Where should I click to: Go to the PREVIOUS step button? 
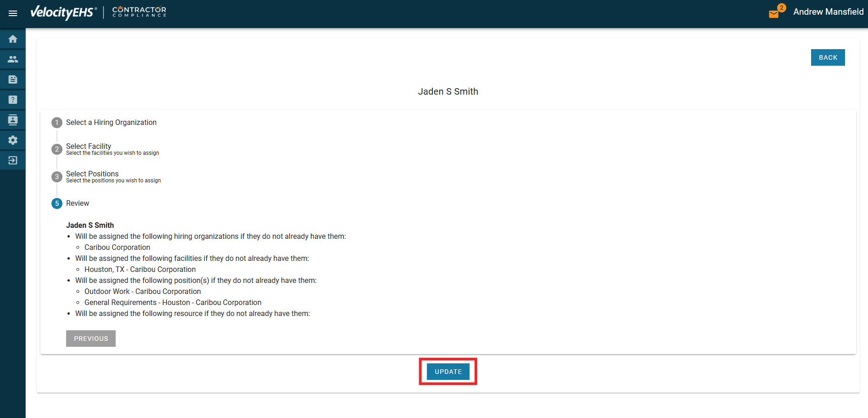[91, 339]
